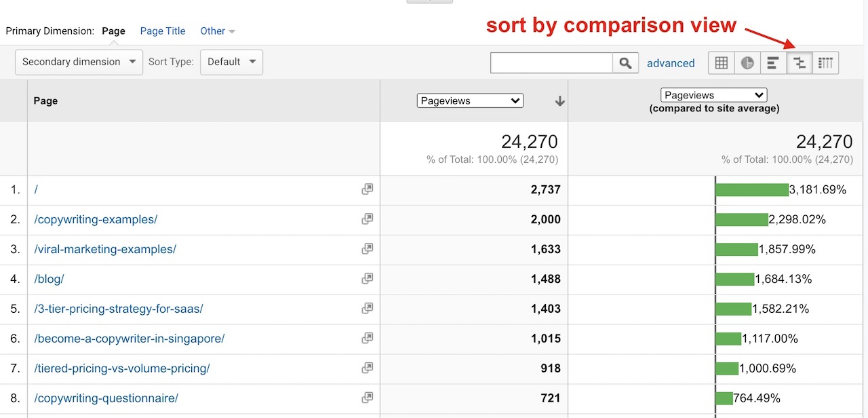Click the 1,857.99% comparison value
The height and width of the screenshot is (418, 868).
coord(787,249)
